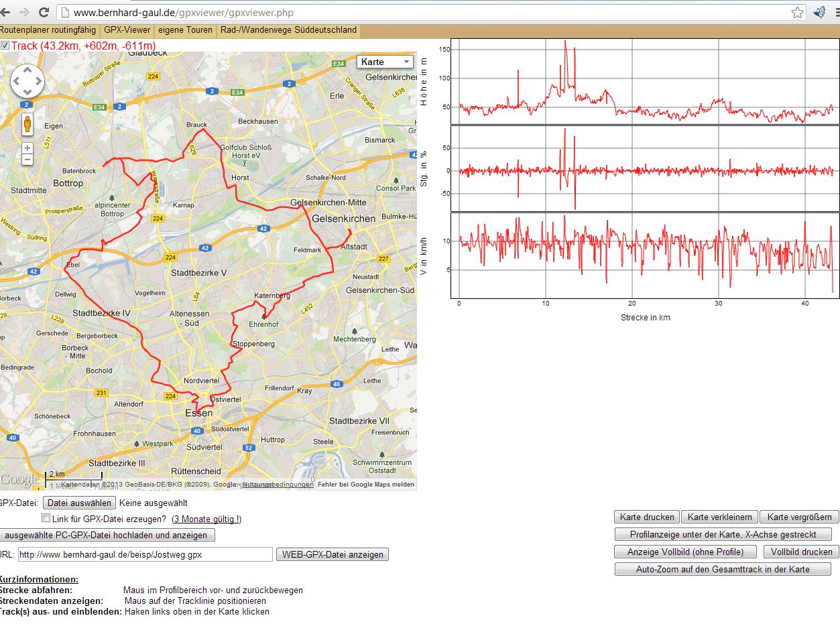Screen dimensions: 840x626
Task: Click the Westpark tree icon
Action: (137, 444)
